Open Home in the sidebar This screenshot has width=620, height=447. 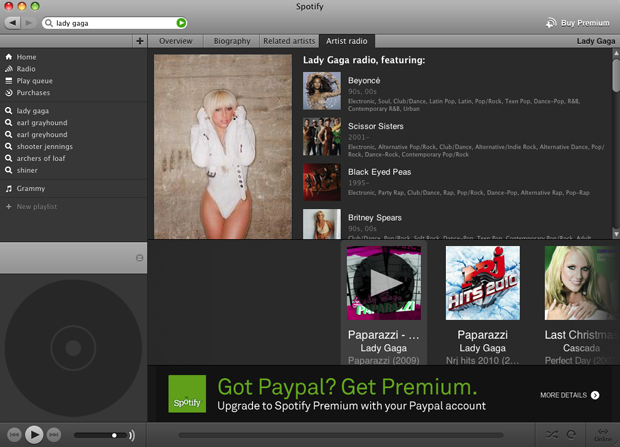click(26, 57)
